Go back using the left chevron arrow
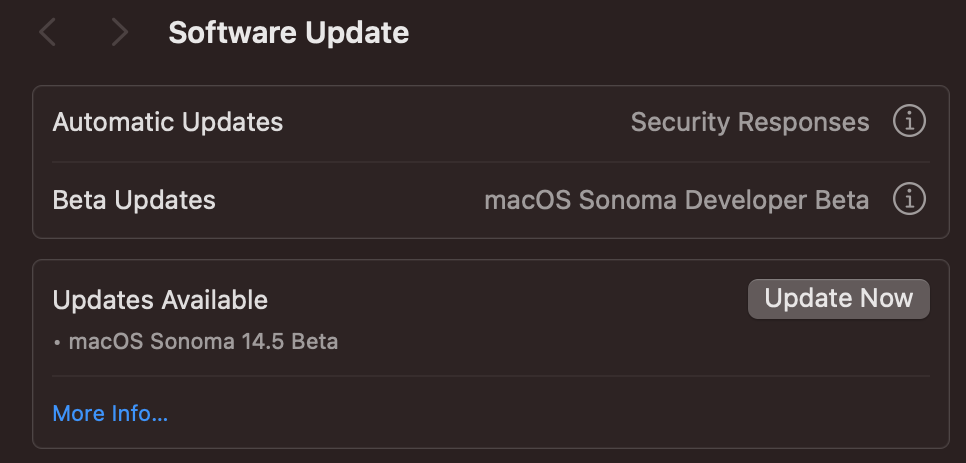The width and height of the screenshot is (966, 463). [47, 32]
